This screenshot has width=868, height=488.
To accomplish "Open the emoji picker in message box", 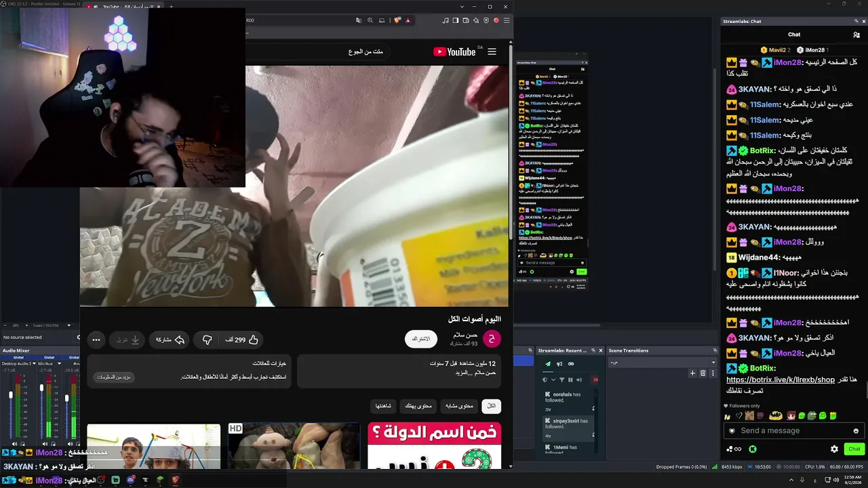I will (856, 431).
